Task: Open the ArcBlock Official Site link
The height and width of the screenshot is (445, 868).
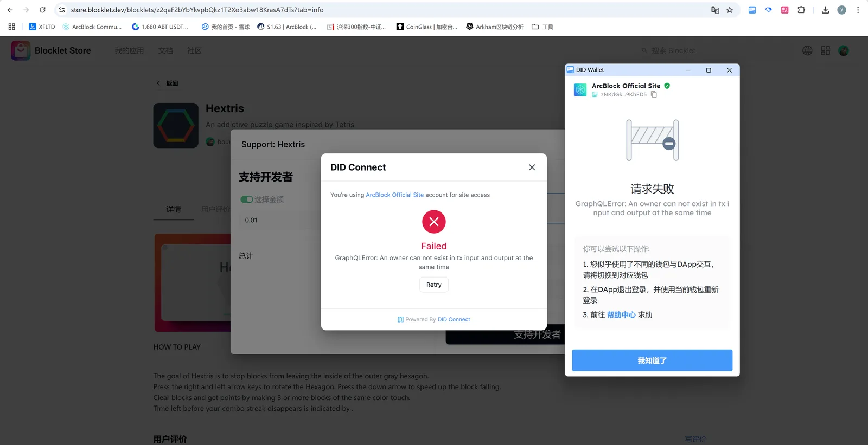Action: point(395,195)
